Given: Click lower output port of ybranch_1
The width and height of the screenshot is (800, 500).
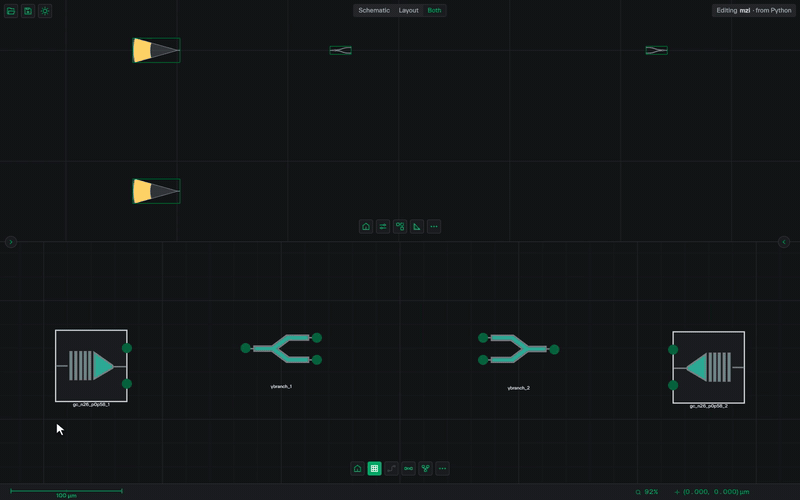Looking at the screenshot, I should pos(317,360).
